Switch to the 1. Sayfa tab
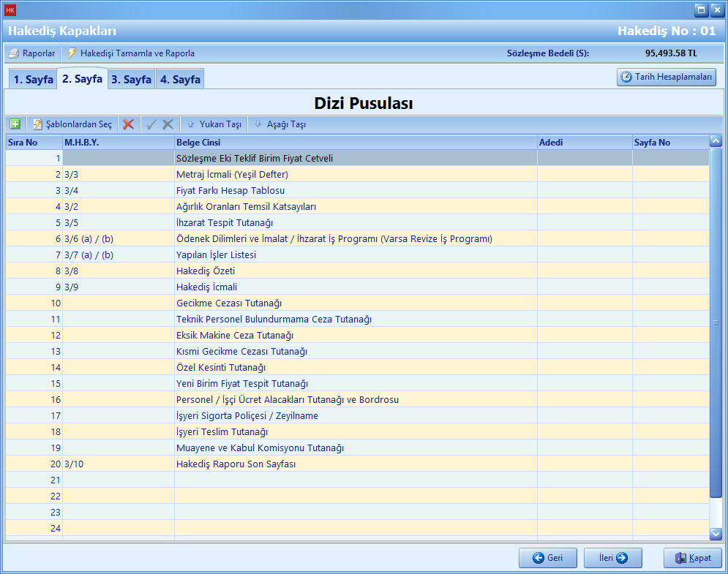This screenshot has width=728, height=574. pos(33,80)
